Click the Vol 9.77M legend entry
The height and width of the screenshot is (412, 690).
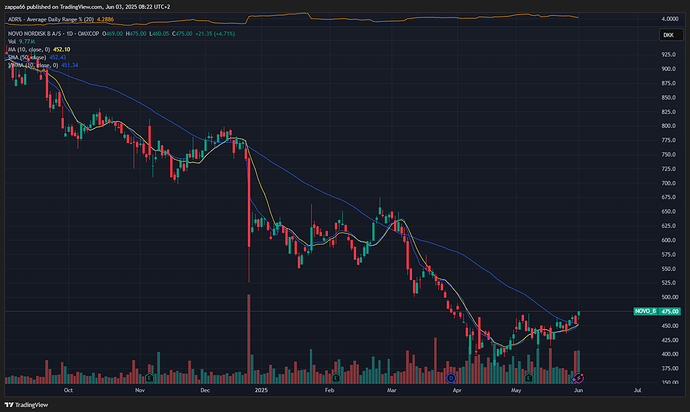[x=22, y=41]
